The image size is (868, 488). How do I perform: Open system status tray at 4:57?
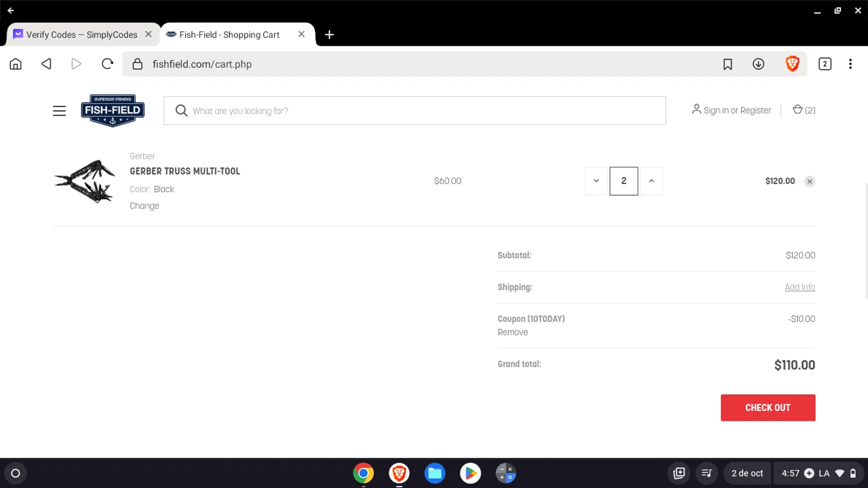point(819,474)
